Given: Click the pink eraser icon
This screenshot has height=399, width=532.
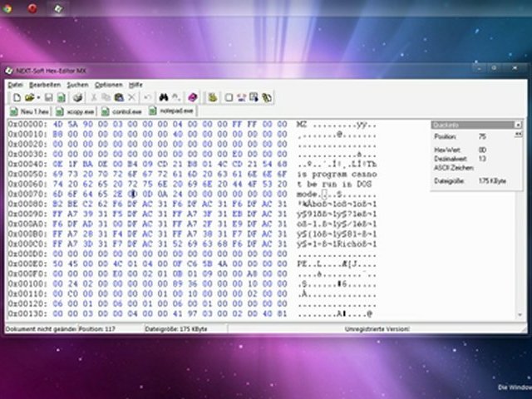Looking at the screenshot, I should [x=192, y=97].
